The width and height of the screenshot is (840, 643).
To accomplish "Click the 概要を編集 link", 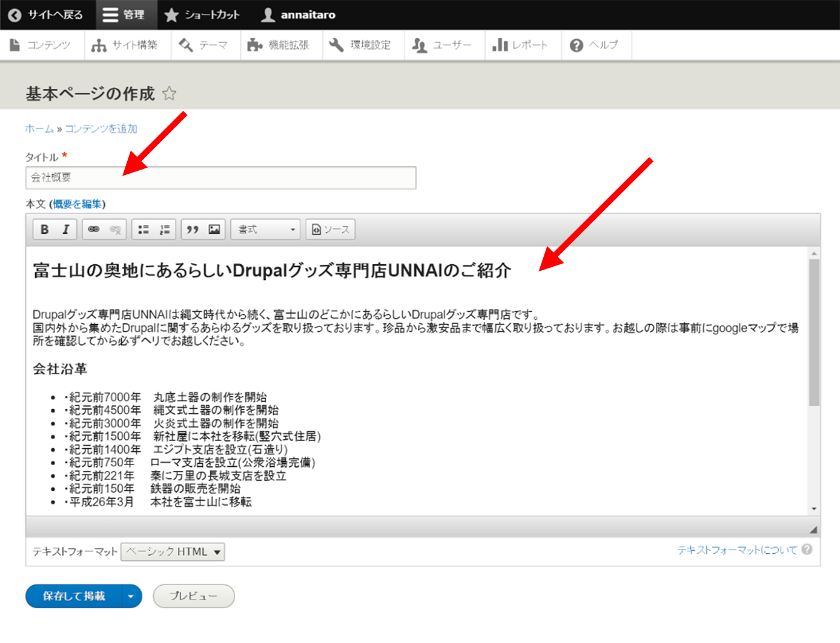I will 77,204.
